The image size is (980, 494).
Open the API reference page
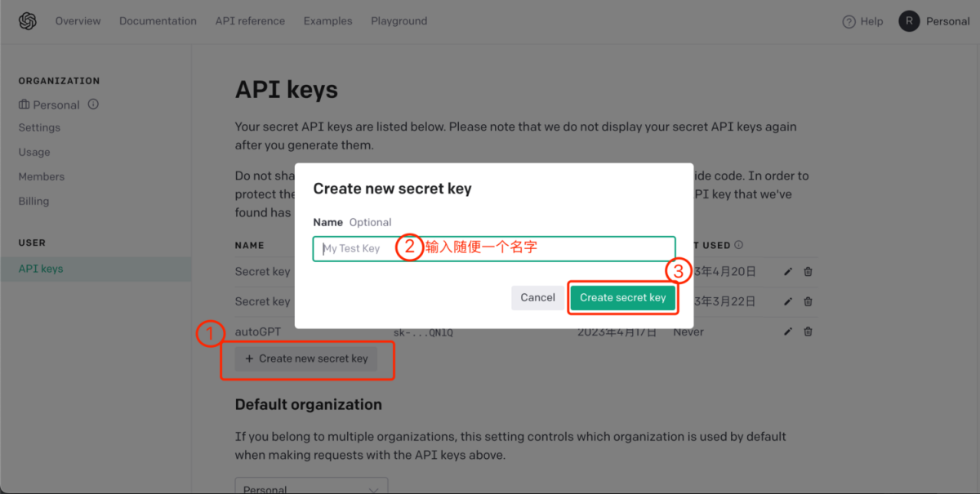pos(250,21)
